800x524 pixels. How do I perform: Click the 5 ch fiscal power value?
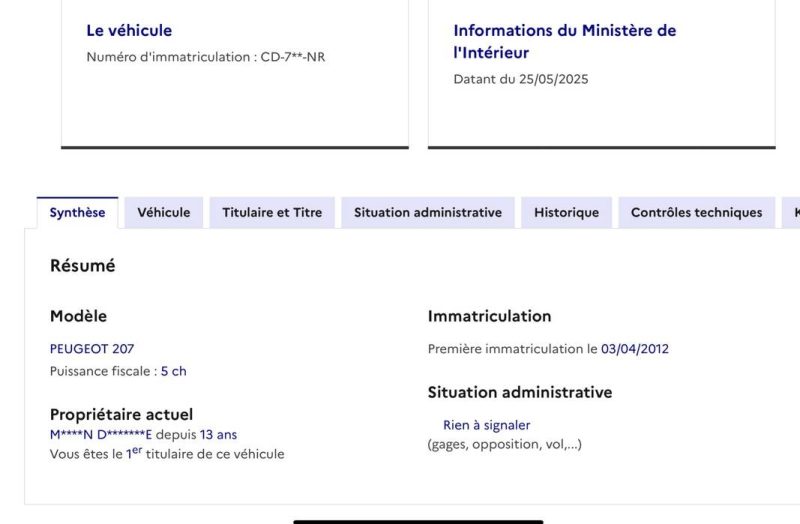[x=174, y=371]
